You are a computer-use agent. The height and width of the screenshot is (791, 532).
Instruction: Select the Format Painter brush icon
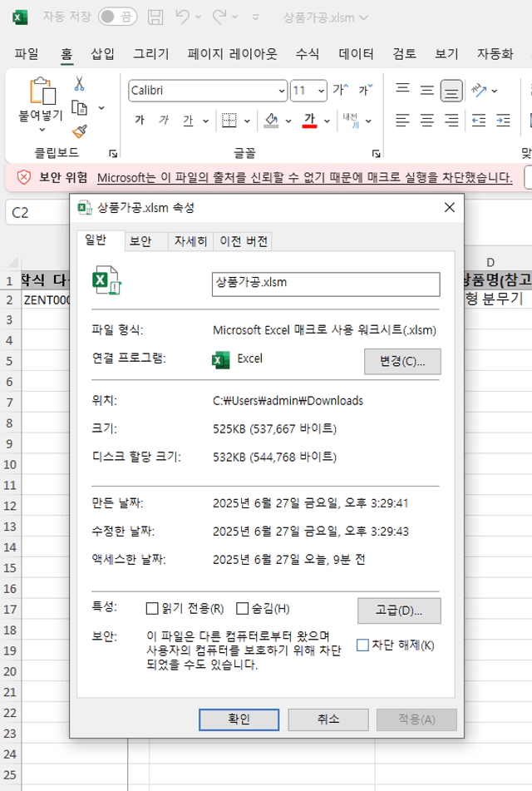(x=80, y=131)
